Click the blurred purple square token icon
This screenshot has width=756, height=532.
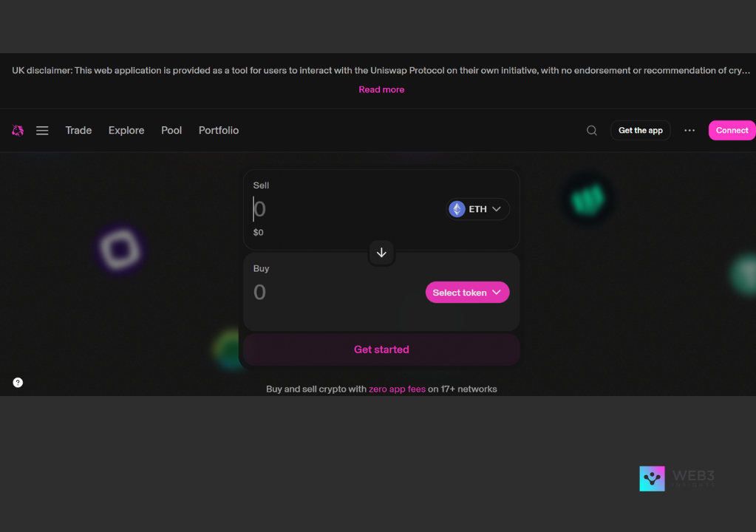pos(120,250)
